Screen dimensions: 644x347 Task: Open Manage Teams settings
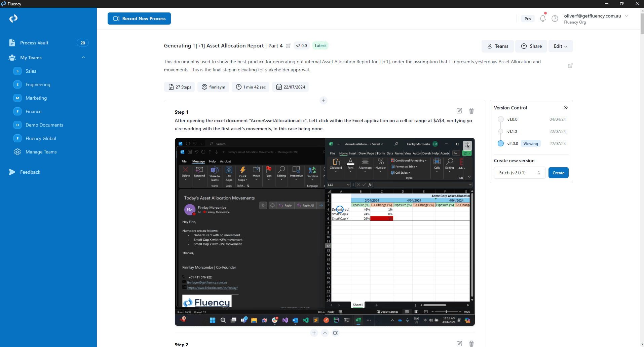(x=41, y=152)
